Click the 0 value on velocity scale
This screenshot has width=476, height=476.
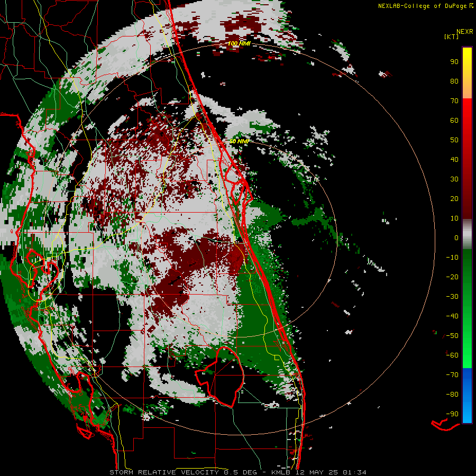[456, 238]
